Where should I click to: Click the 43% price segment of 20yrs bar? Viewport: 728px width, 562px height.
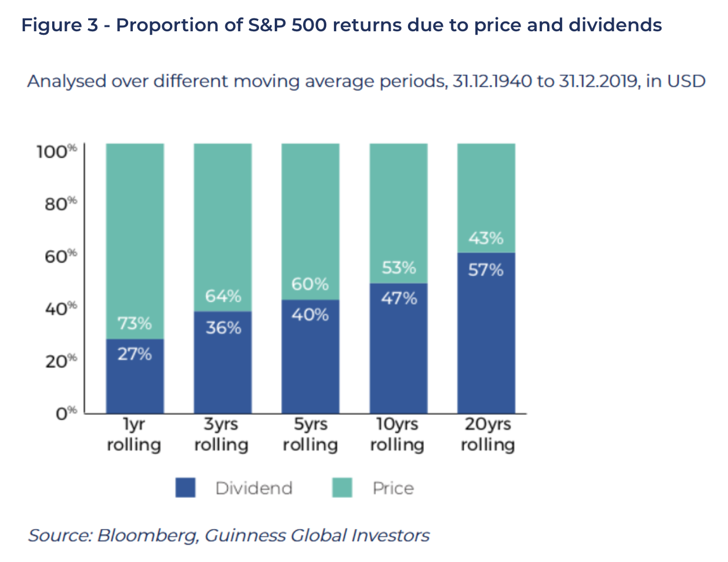pyautogui.click(x=486, y=197)
